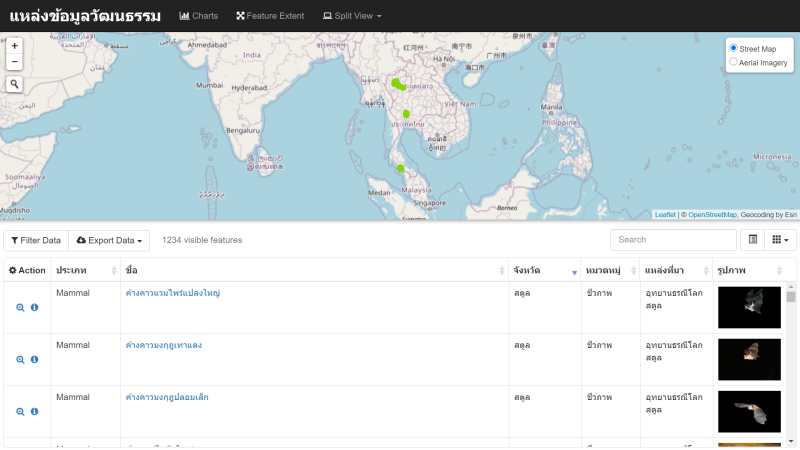Zoom out on the map
800x450 pixels.
(14, 62)
